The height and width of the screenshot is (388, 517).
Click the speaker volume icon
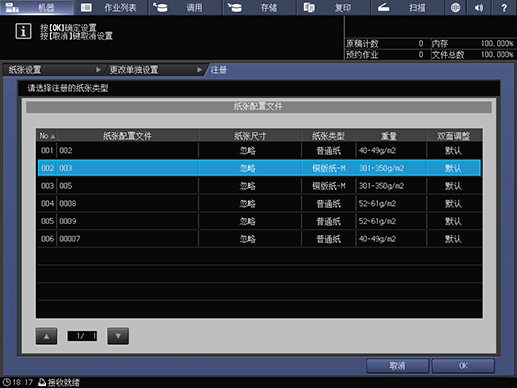click(479, 7)
